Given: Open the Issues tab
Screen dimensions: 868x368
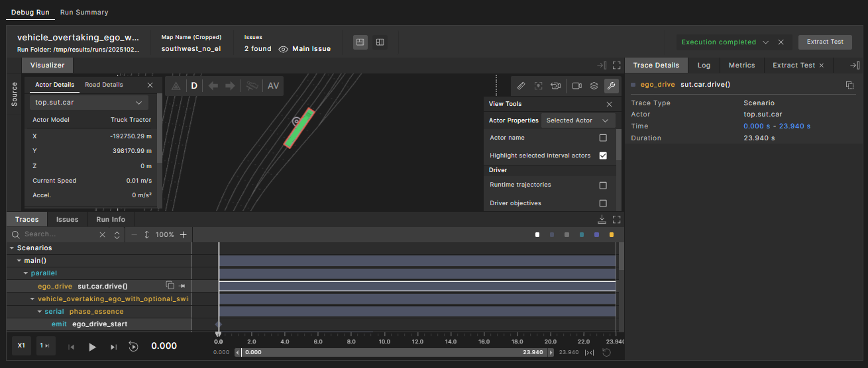Looking at the screenshot, I should [67, 219].
